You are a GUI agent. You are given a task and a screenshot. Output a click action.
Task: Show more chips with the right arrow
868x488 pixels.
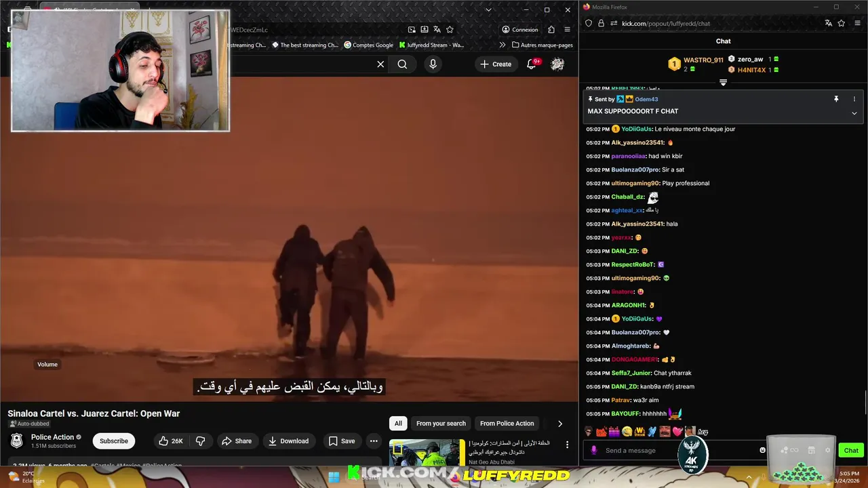560,424
